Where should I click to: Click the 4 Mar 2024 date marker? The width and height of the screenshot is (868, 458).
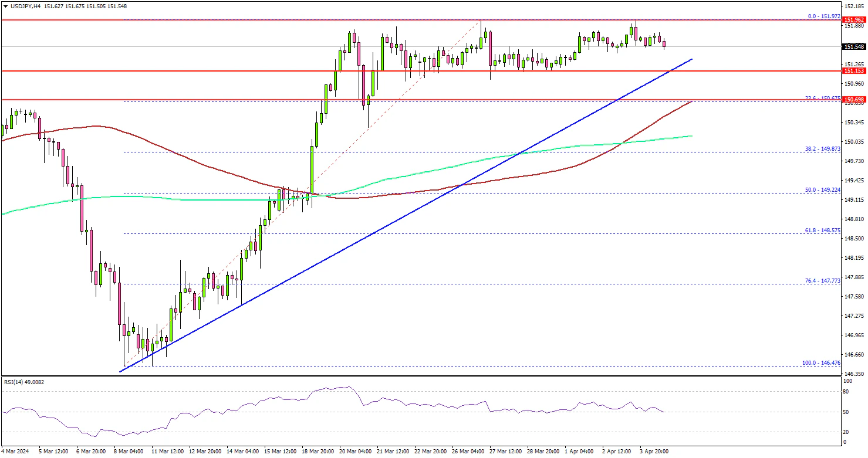[16, 452]
